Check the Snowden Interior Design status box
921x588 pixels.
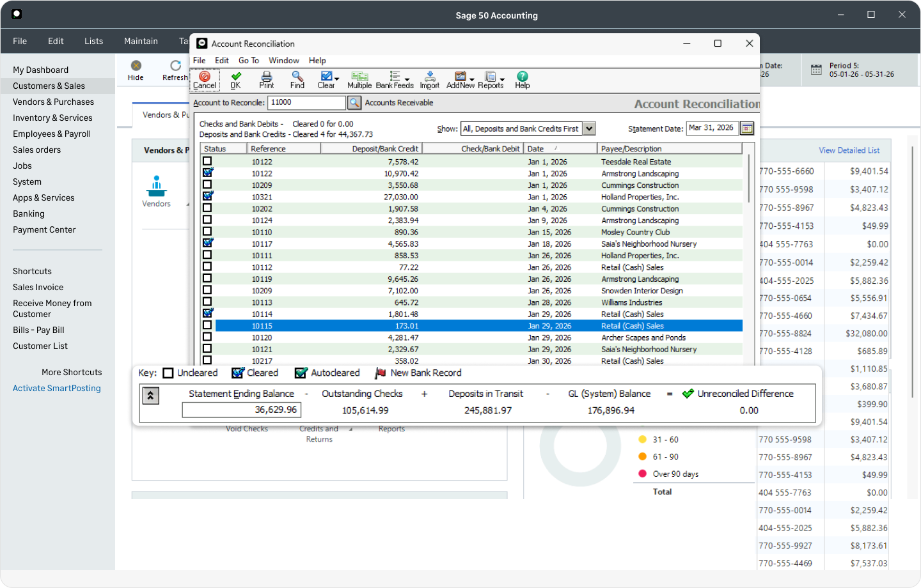pyautogui.click(x=207, y=290)
